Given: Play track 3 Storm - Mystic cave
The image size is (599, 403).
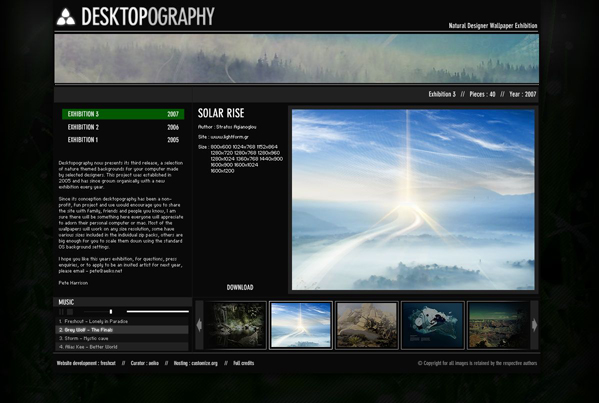Looking at the screenshot, I should point(122,338).
